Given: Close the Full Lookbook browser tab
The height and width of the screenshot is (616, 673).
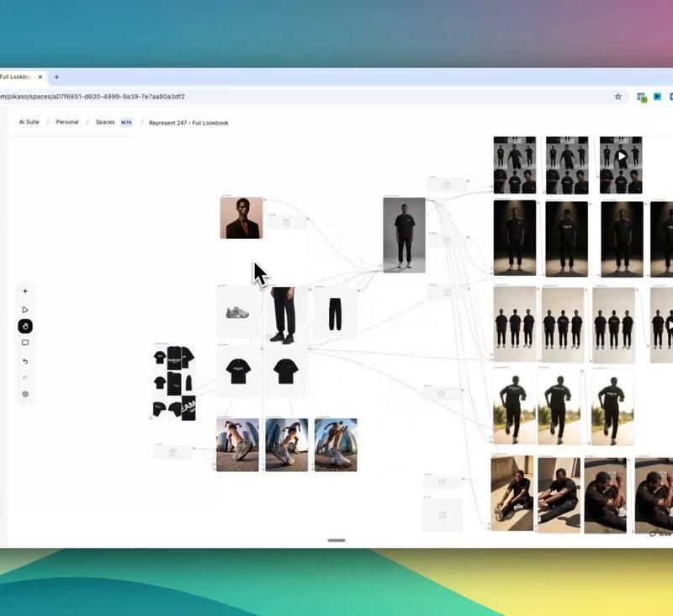Looking at the screenshot, I should [40, 77].
